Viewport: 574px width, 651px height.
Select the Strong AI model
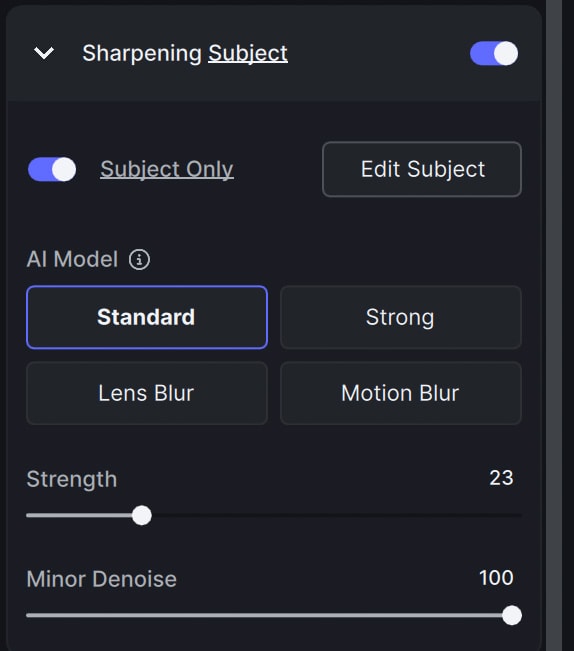(401, 317)
